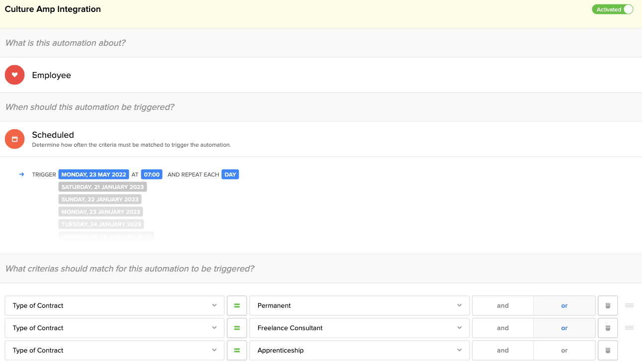Open the Permanent value dropdown

359,306
